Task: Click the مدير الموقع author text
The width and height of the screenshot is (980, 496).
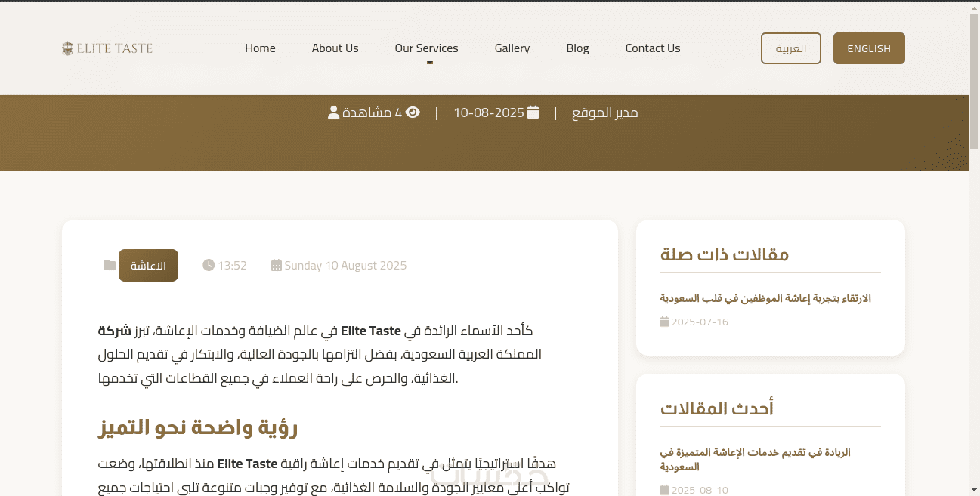Action: point(605,112)
